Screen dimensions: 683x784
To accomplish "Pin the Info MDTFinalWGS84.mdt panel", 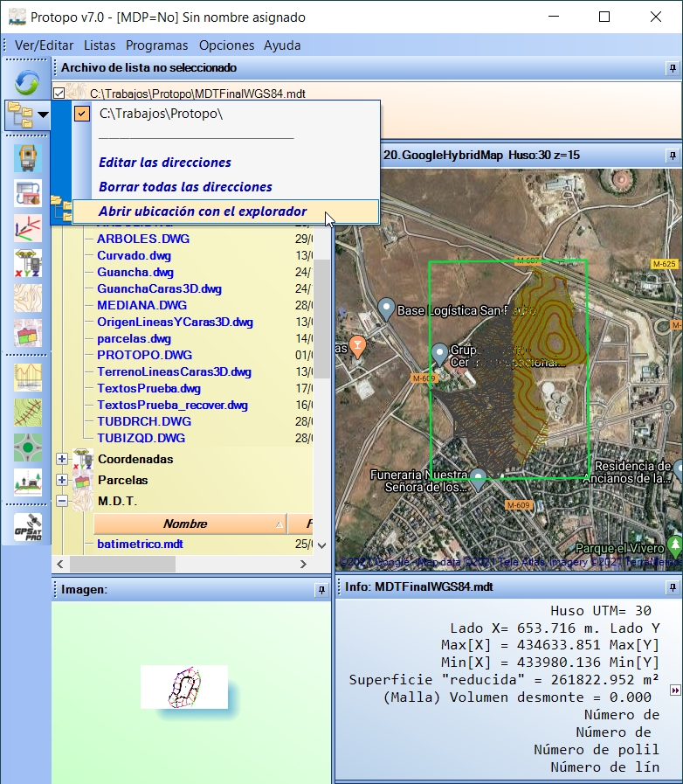I will pyautogui.click(x=673, y=587).
